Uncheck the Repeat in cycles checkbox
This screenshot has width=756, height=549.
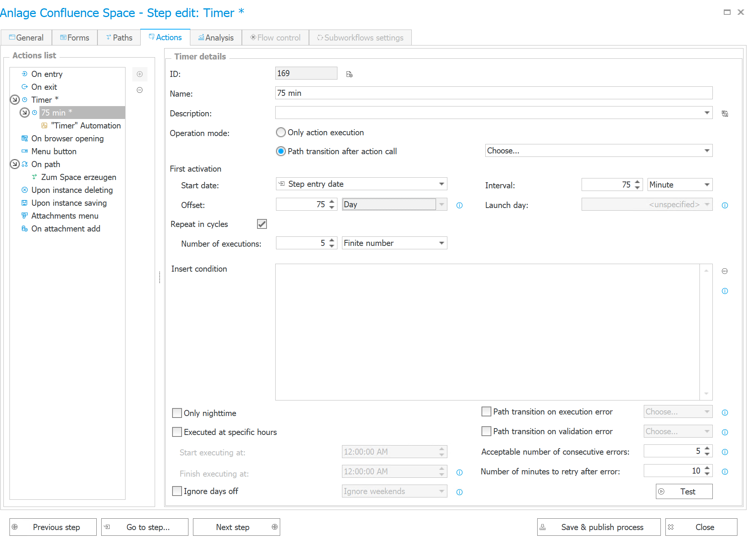coord(262,224)
